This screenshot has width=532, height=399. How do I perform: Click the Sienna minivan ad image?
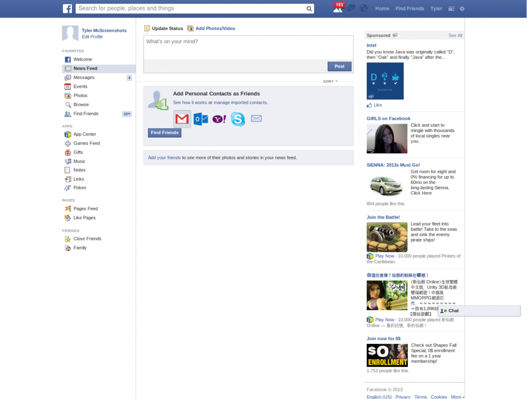[x=387, y=185]
